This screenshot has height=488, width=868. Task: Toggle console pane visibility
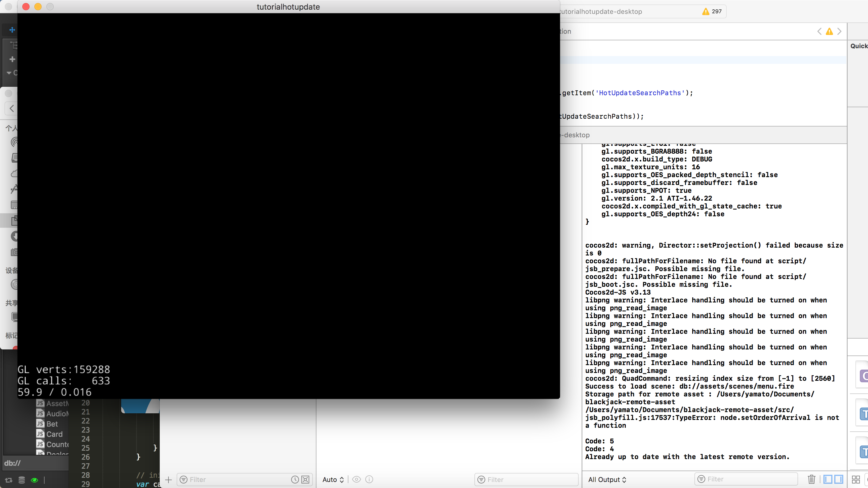(839, 479)
